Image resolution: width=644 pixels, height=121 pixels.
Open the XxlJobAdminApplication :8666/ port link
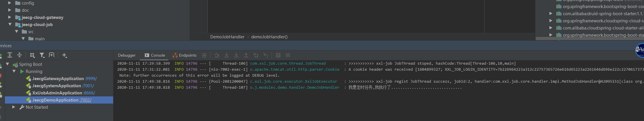(x=89, y=93)
